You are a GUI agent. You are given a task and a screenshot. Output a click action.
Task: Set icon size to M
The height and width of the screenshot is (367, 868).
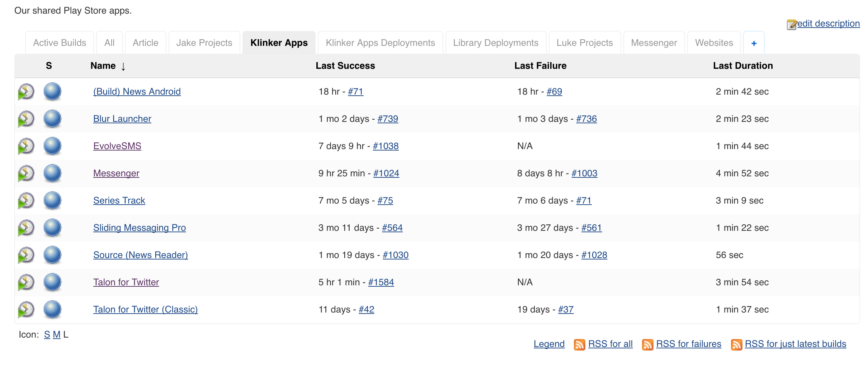[x=57, y=335]
